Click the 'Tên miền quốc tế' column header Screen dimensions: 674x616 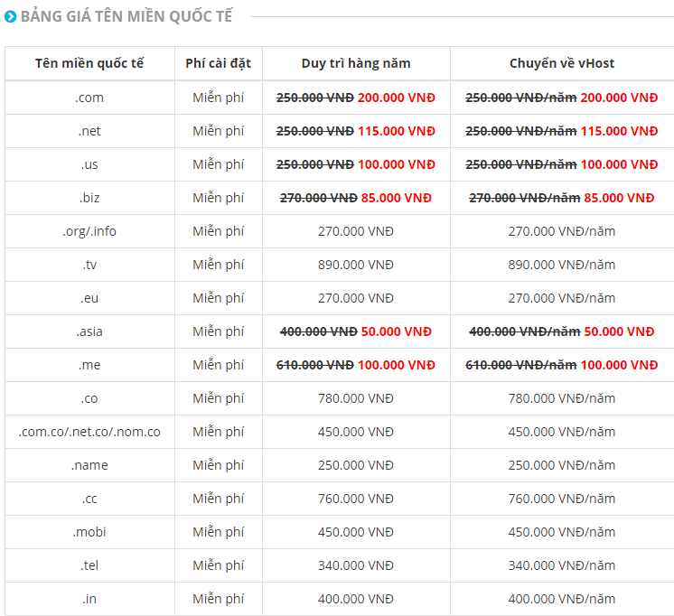89,63
